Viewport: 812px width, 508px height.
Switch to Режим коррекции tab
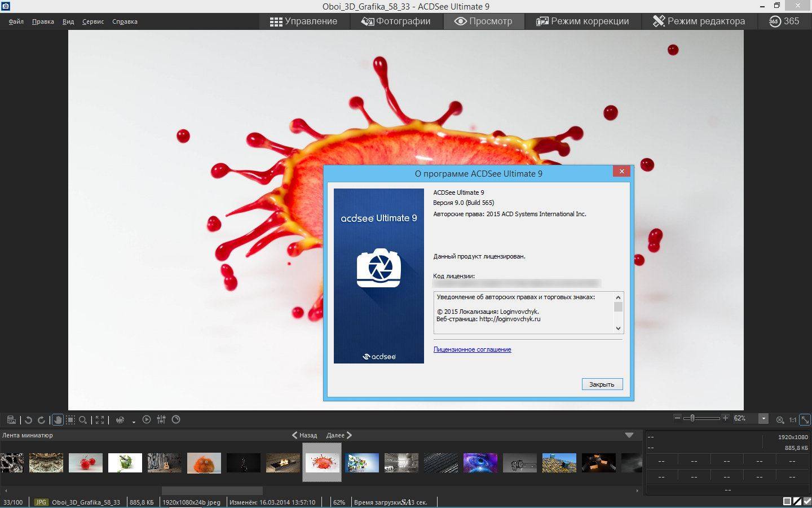coord(582,21)
